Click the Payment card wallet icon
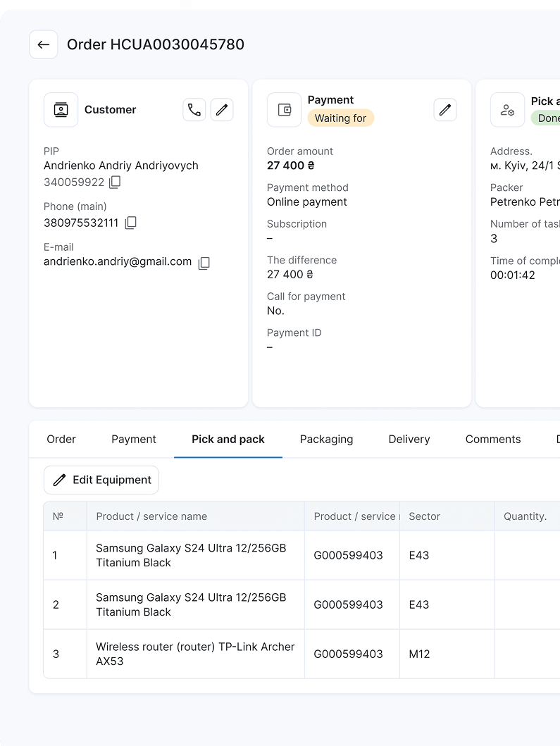560x746 pixels. click(284, 110)
